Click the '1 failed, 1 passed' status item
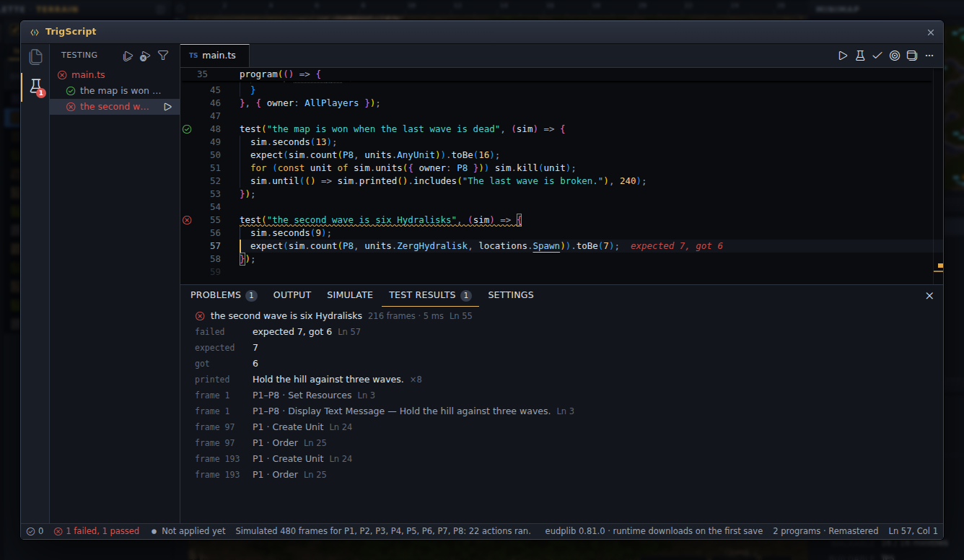 pos(97,531)
